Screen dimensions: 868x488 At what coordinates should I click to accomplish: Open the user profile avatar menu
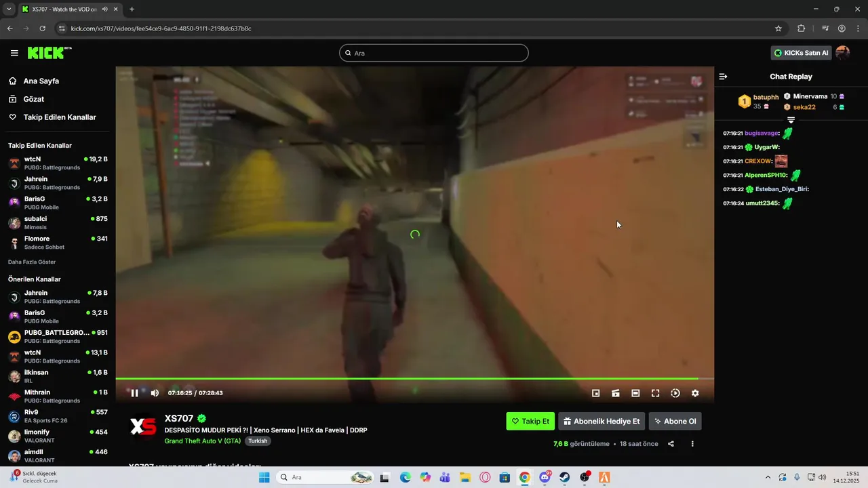843,53
